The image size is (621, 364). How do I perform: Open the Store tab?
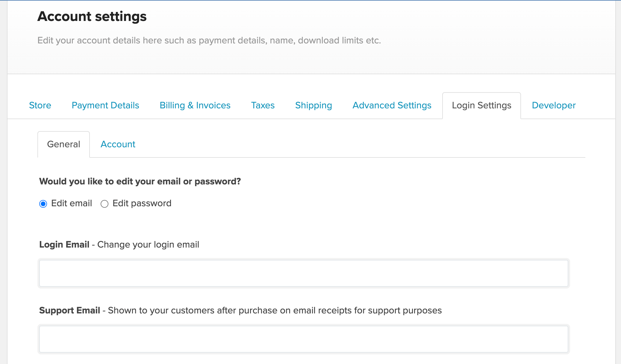[40, 105]
